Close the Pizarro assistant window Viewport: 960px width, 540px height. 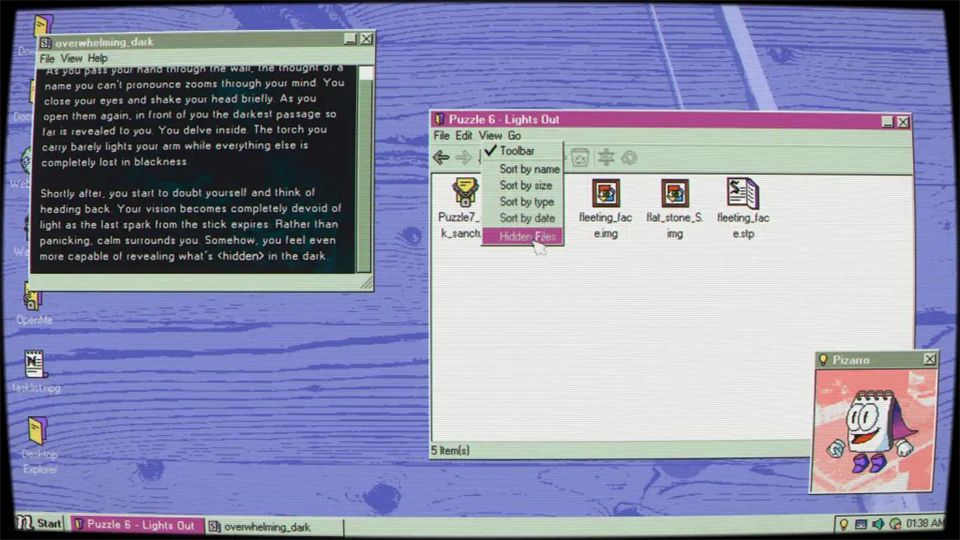click(929, 359)
